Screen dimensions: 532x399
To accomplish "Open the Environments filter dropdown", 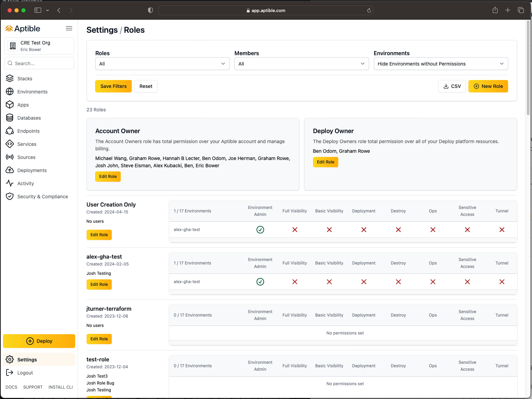I will click(x=441, y=64).
